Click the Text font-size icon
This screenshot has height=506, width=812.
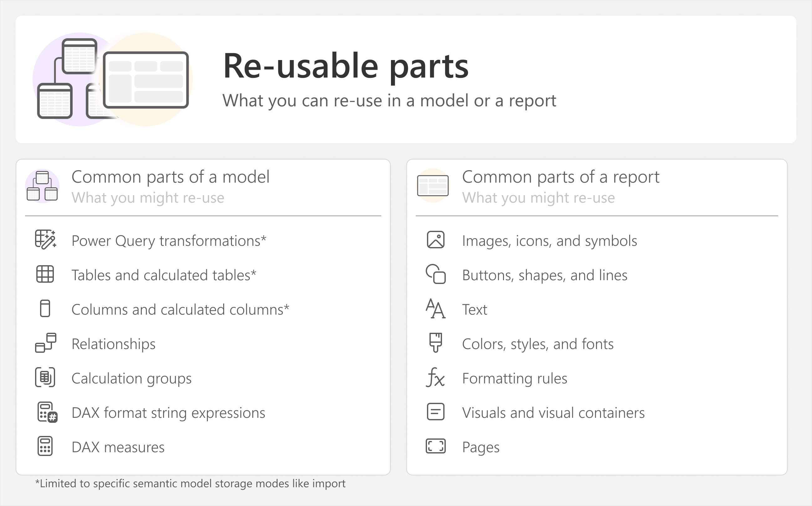pos(435,309)
